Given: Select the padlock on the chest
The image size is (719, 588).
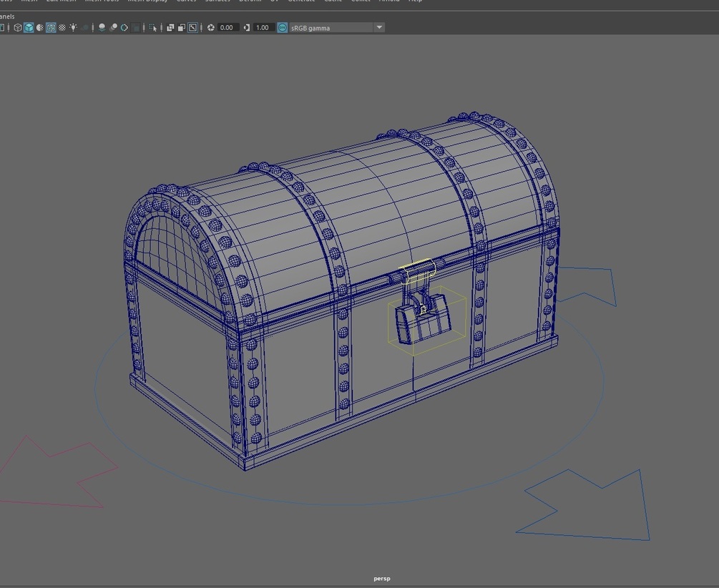Looking at the screenshot, I should (422, 321).
